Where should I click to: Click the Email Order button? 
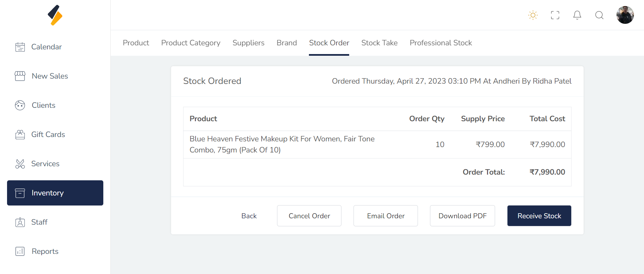click(385, 216)
